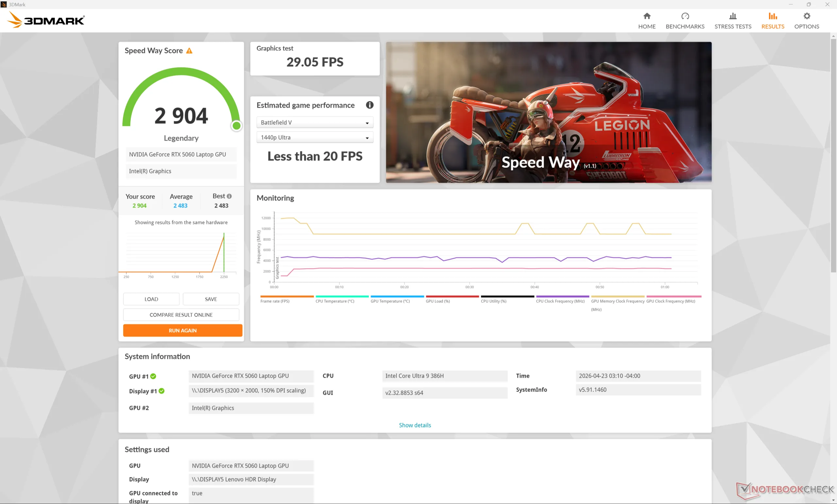
Task: Click Compare Result Online button
Action: pos(181,315)
